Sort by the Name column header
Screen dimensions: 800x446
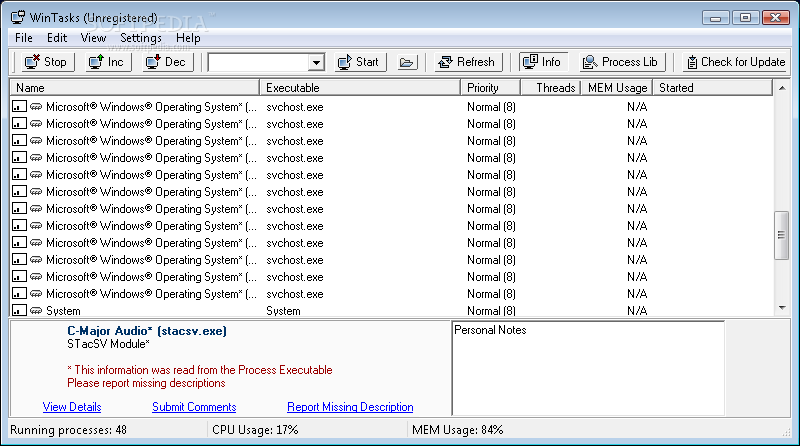135,88
